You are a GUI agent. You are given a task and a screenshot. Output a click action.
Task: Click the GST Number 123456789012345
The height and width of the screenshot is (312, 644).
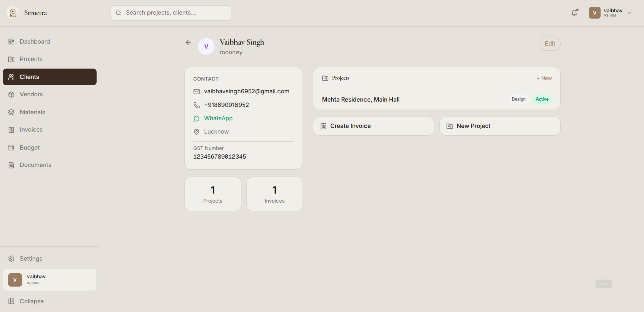click(x=219, y=157)
